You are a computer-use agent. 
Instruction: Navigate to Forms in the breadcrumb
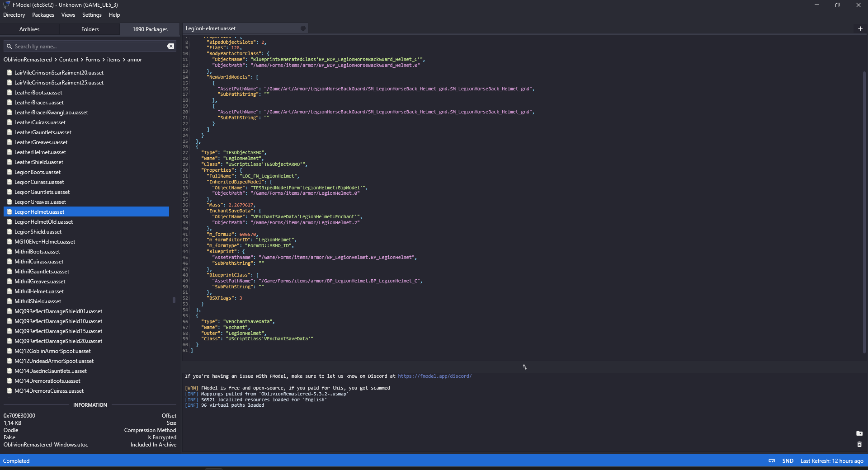point(93,60)
